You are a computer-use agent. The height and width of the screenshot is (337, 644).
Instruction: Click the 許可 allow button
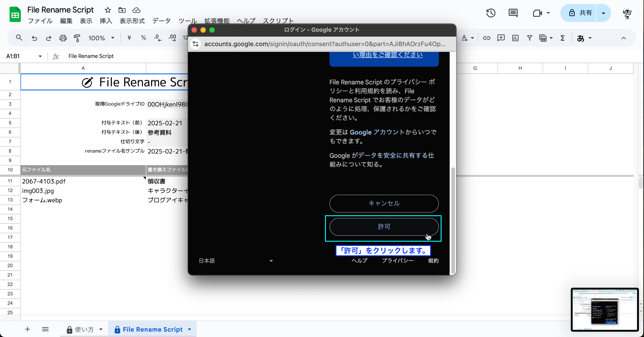[x=384, y=227]
